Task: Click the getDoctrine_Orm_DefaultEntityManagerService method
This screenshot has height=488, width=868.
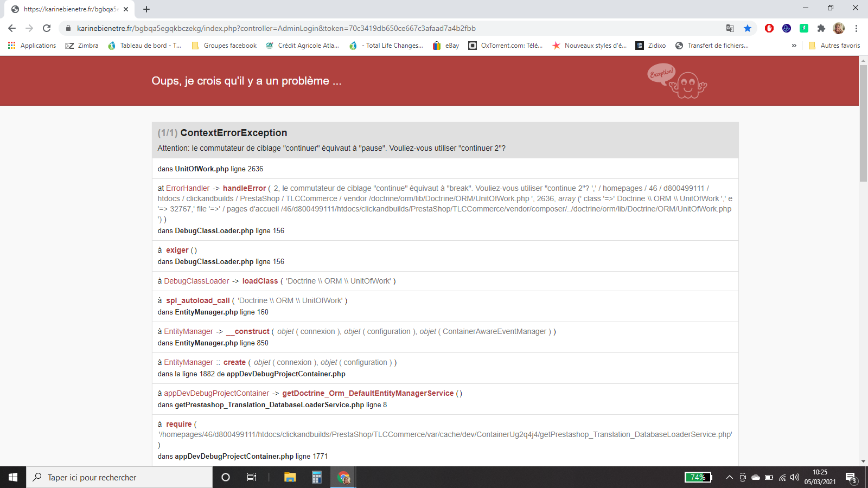Action: pyautogui.click(x=368, y=393)
